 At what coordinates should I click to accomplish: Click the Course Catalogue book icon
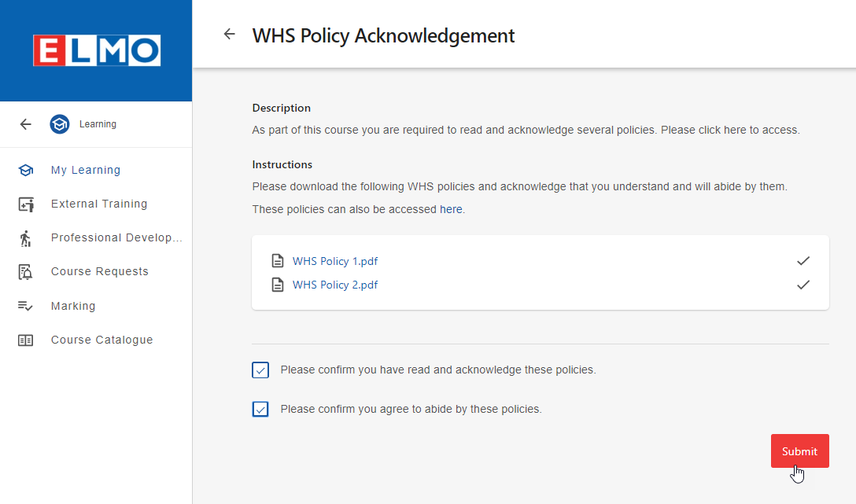coord(26,340)
